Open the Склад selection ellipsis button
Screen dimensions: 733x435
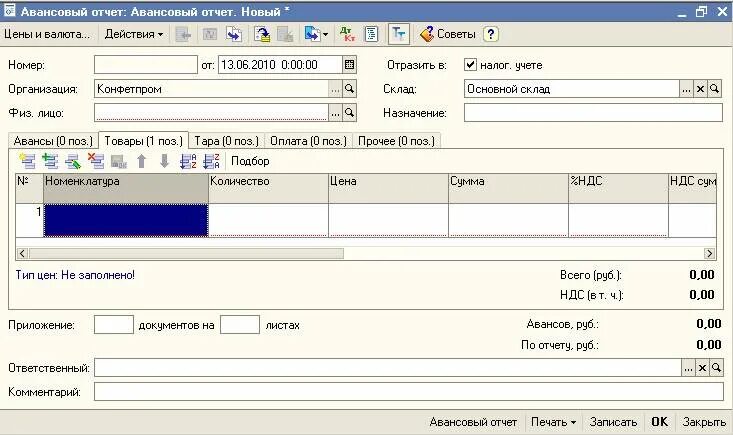tap(686, 89)
